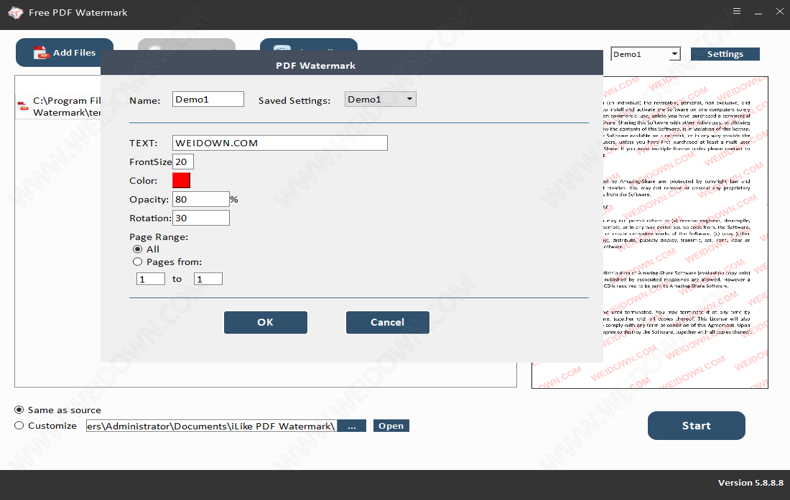Cancel the PDF Watermark dialog
The image size is (790, 500).
[387, 322]
